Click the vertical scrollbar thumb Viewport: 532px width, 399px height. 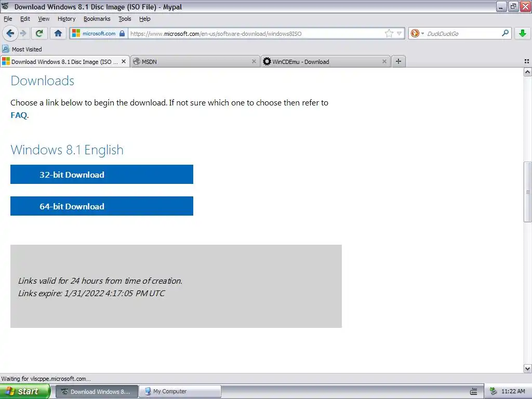point(527,192)
